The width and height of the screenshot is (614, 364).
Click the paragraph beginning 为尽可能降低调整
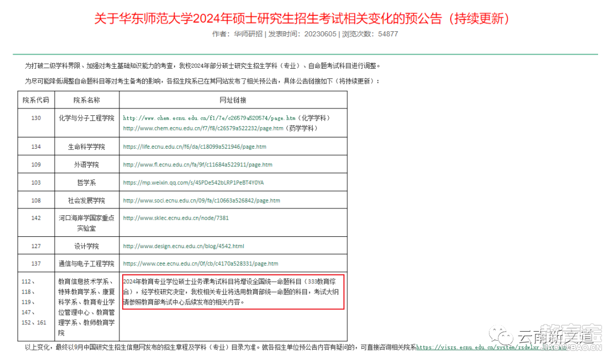tap(202, 81)
